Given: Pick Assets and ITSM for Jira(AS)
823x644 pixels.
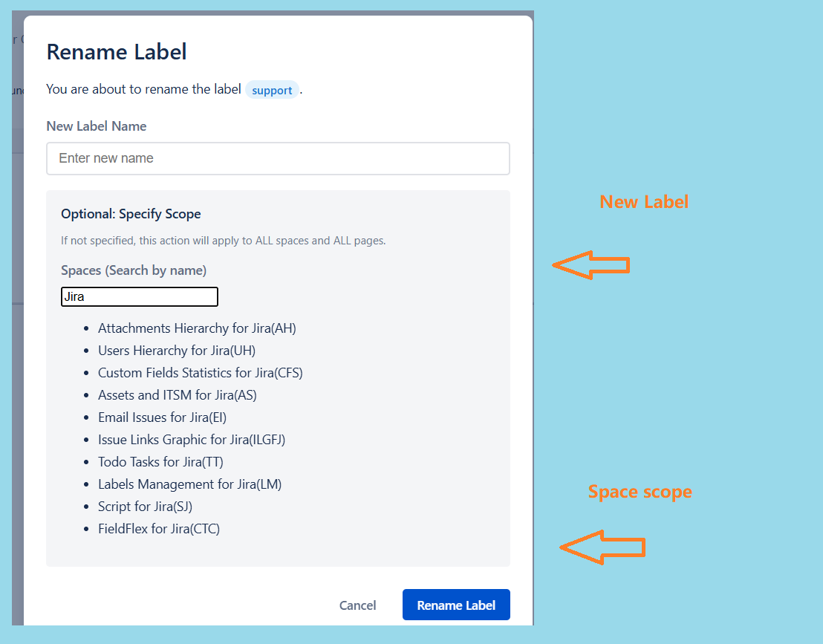Looking at the screenshot, I should coord(177,394).
